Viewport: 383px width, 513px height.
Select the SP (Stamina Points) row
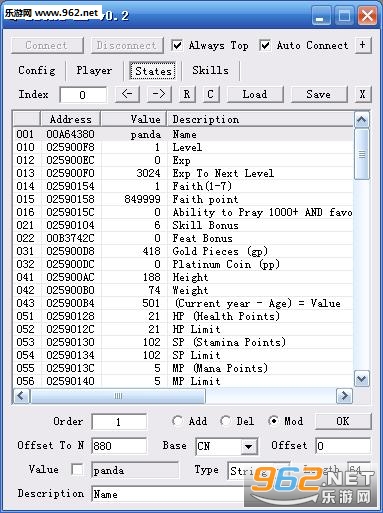coord(183,342)
